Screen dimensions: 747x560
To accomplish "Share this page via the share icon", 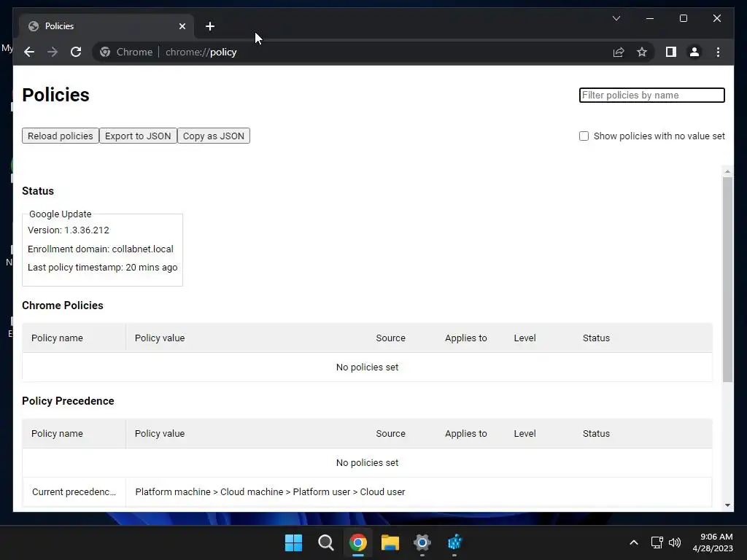I will [619, 52].
